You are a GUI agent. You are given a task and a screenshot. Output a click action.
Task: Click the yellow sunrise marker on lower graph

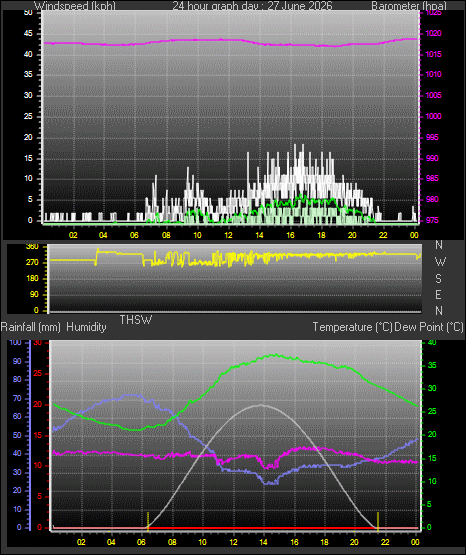pyautogui.click(x=148, y=521)
